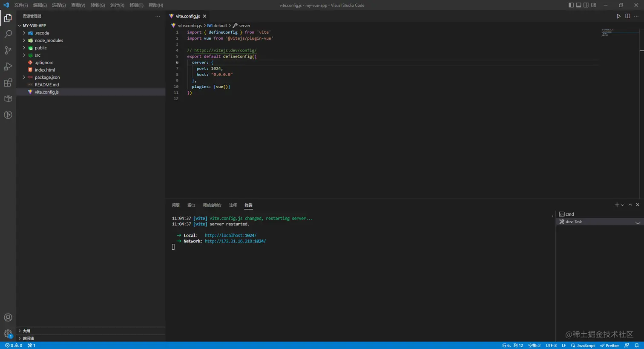Viewport: 644px width, 349px height.
Task: Open the localhost:1024 link in terminal
Action: [x=230, y=235]
